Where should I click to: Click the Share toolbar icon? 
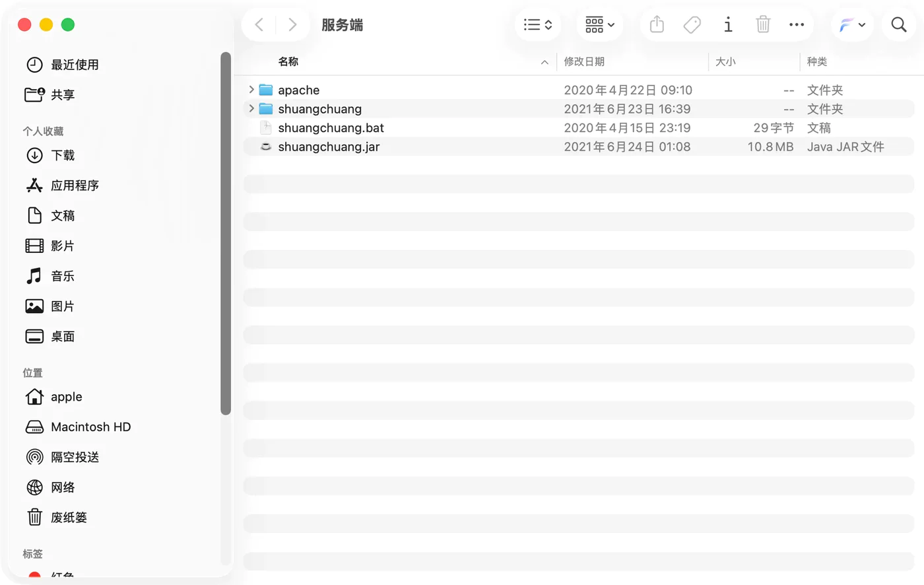pyautogui.click(x=657, y=25)
